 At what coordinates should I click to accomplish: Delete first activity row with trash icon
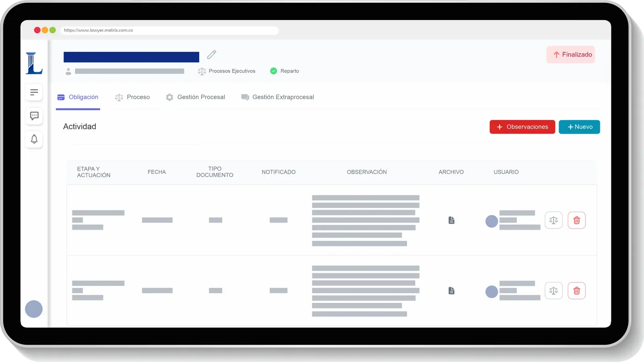pyautogui.click(x=576, y=220)
